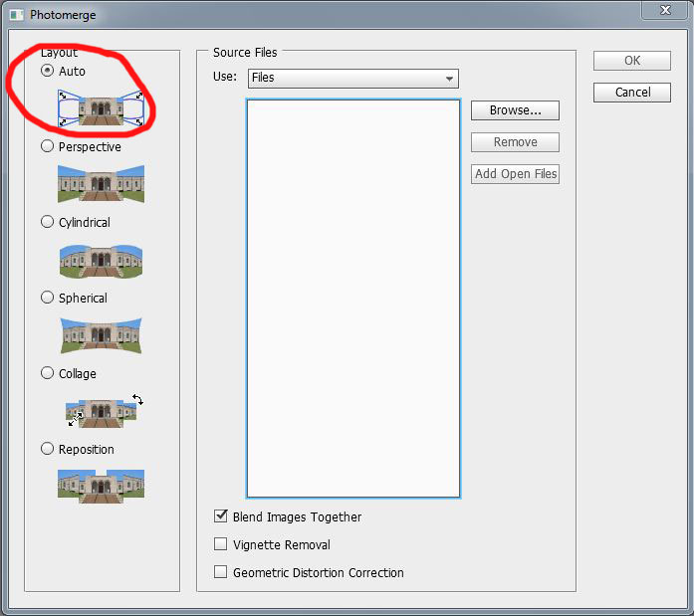Open the Use source dropdown
This screenshot has width=694, height=616.
(353, 79)
